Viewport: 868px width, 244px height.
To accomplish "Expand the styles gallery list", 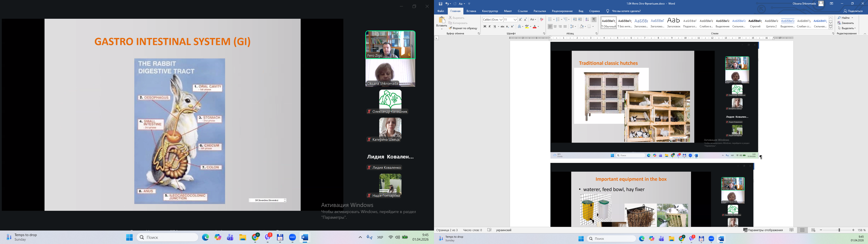I will pyautogui.click(x=831, y=27).
